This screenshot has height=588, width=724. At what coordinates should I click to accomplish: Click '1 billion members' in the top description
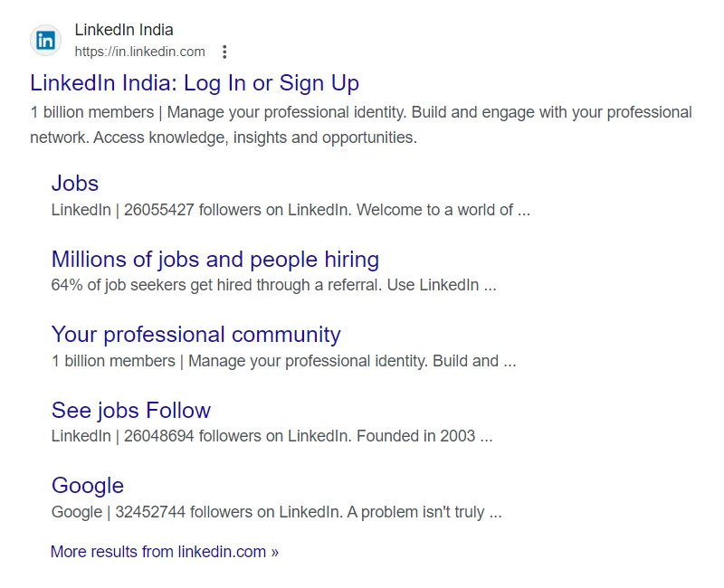[x=91, y=113]
